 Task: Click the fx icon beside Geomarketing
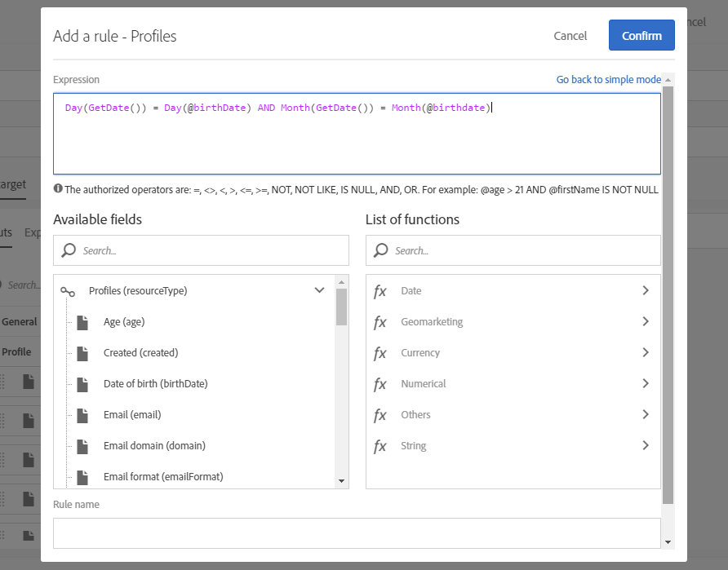coord(380,322)
